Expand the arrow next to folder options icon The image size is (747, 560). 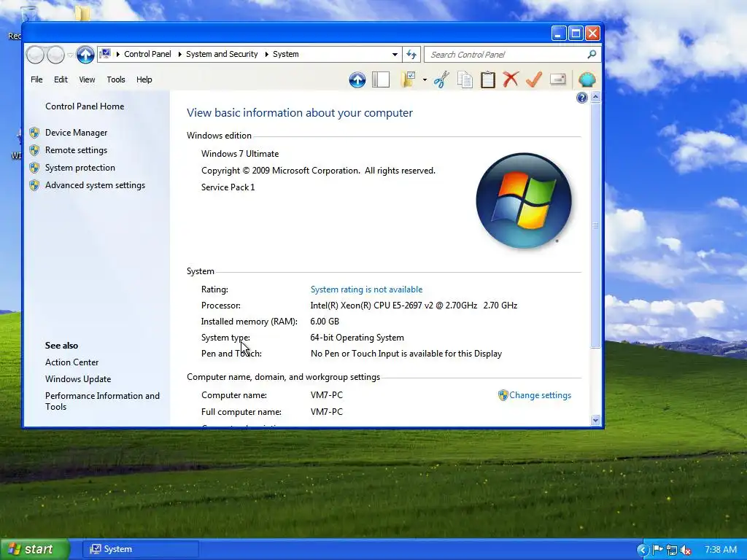pyautogui.click(x=425, y=80)
